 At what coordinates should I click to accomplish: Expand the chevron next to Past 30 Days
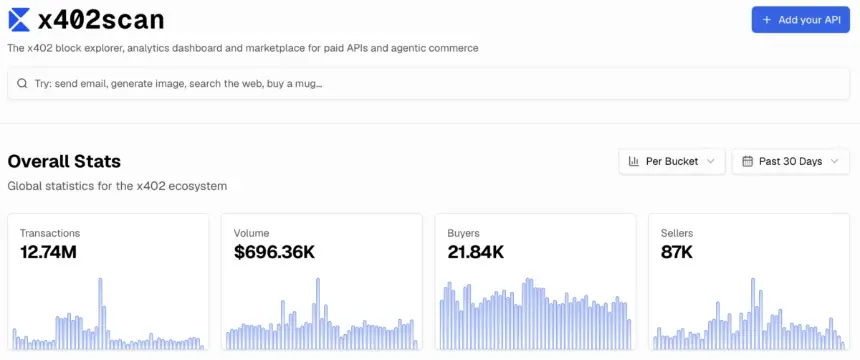coord(835,161)
